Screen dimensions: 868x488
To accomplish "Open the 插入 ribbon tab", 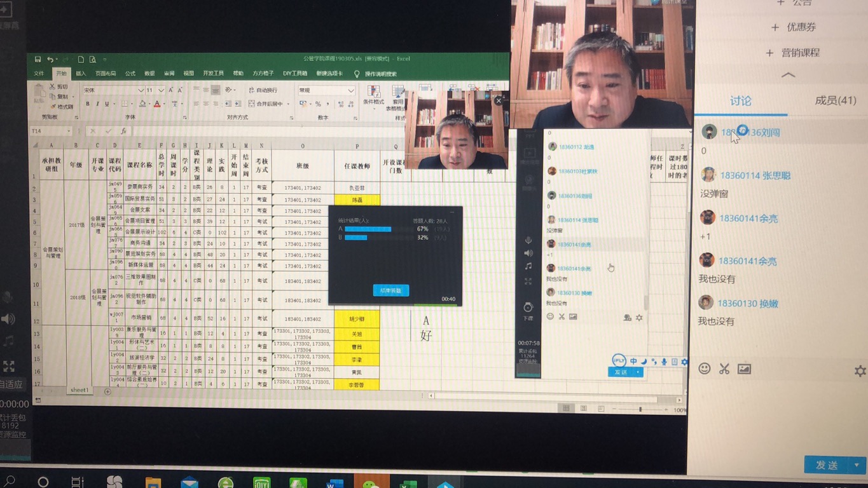I will 81,74.
